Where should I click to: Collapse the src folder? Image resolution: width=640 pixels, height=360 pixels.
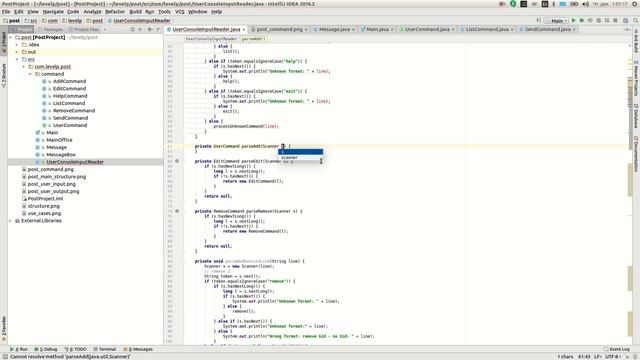click(x=17, y=59)
